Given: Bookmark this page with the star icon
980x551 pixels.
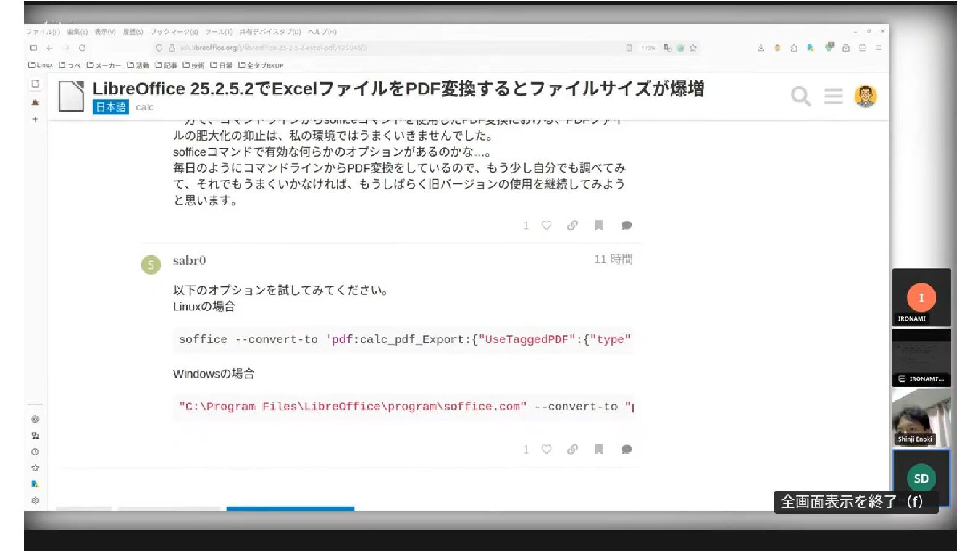Looking at the screenshot, I should click(x=693, y=48).
